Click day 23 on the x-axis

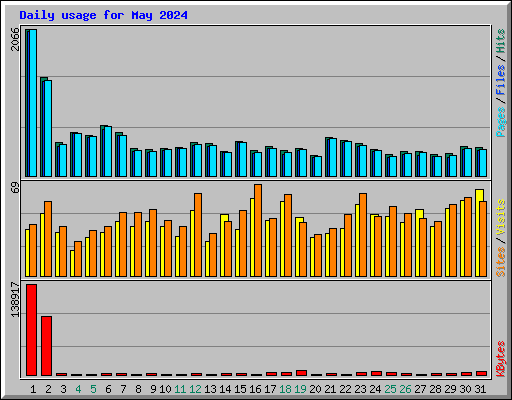click(x=360, y=389)
